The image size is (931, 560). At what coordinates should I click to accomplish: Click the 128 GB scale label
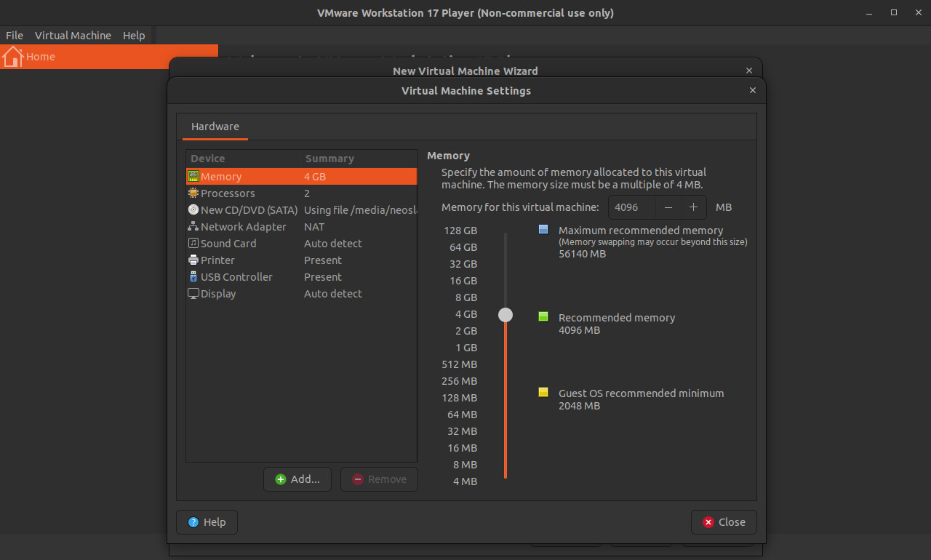coord(460,231)
